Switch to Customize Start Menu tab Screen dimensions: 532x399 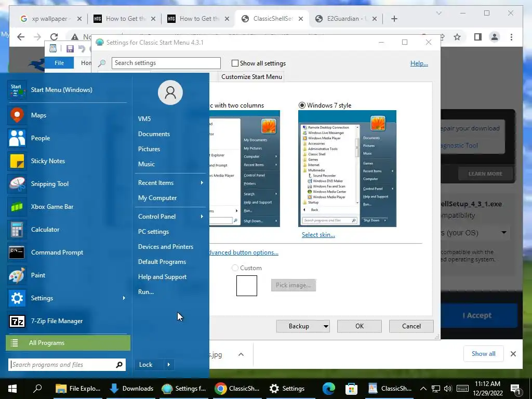point(251,77)
